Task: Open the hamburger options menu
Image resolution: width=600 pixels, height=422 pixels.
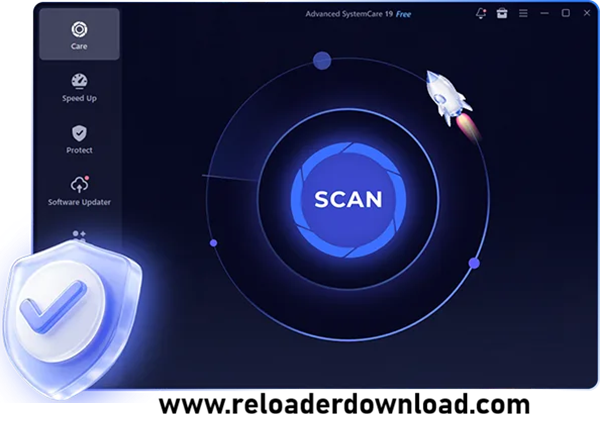Action: 523,13
